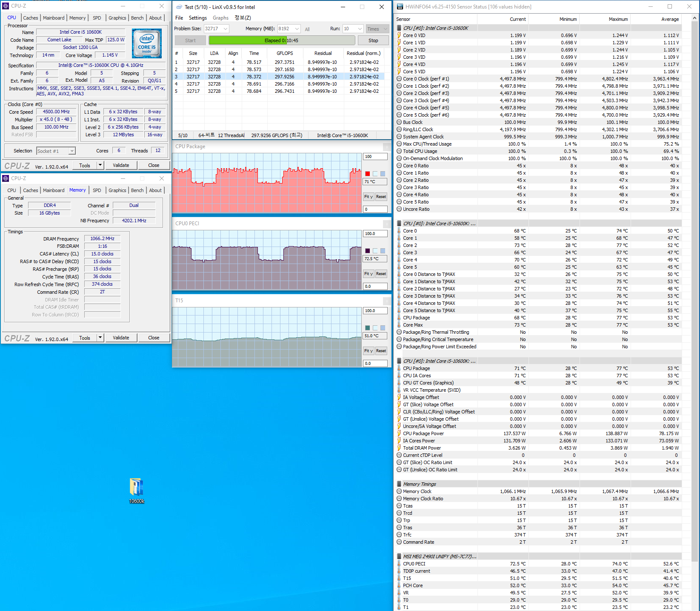
Task: Open the Run count dropdown
Action: [x=360, y=29]
